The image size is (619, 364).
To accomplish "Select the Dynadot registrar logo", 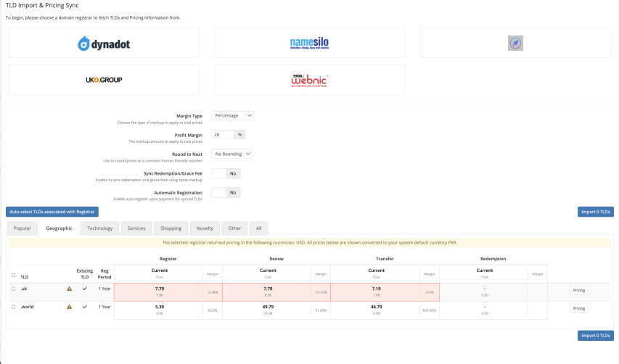I will point(104,43).
